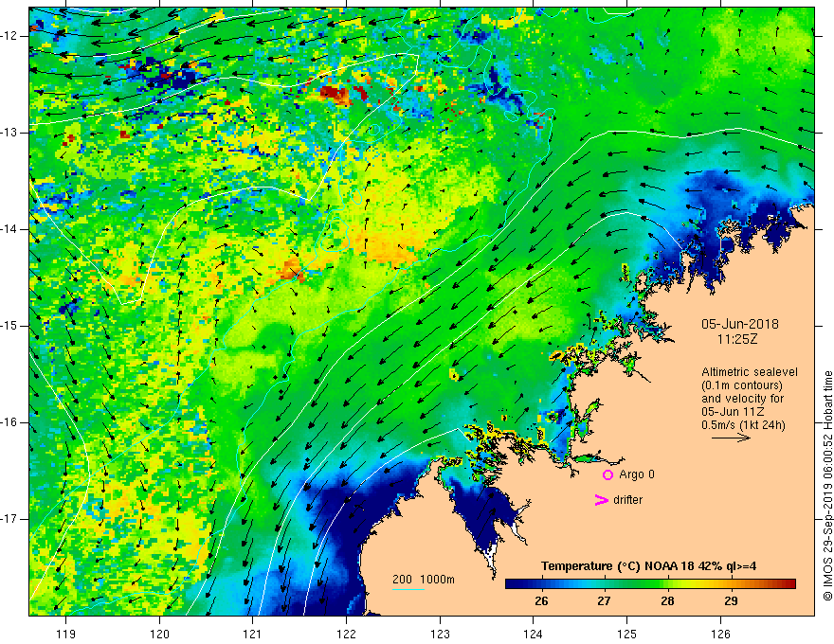Click latitude axis label -16
The image size is (834, 644).
[x=9, y=422]
